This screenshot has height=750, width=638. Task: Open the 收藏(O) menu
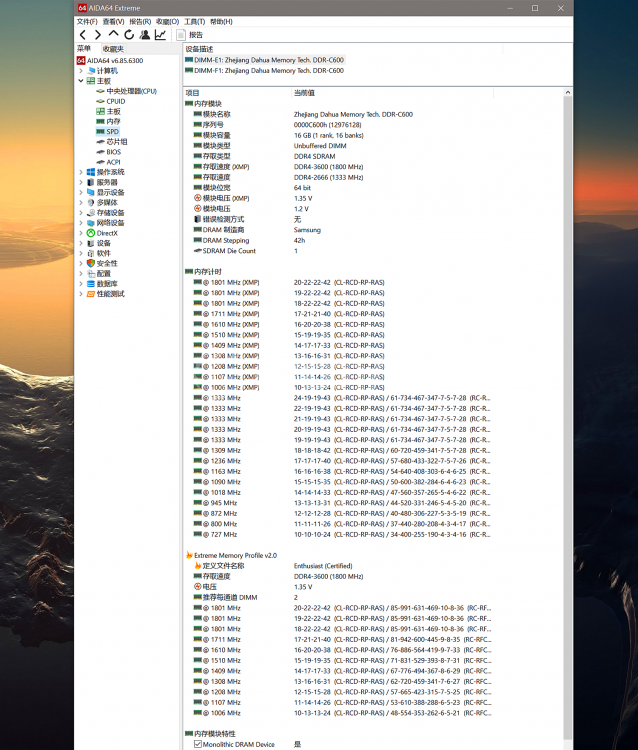click(167, 22)
